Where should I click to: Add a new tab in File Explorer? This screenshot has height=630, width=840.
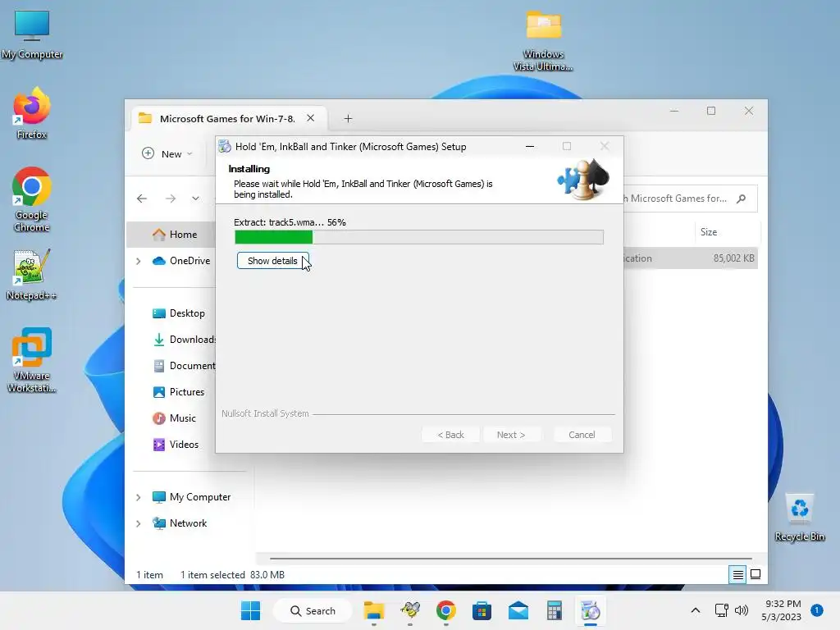coord(348,118)
